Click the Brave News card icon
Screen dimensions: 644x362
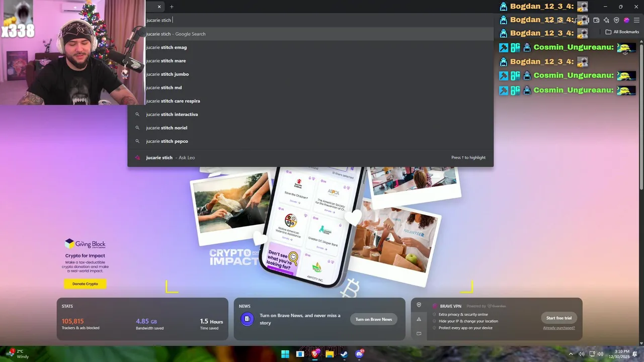click(247, 319)
